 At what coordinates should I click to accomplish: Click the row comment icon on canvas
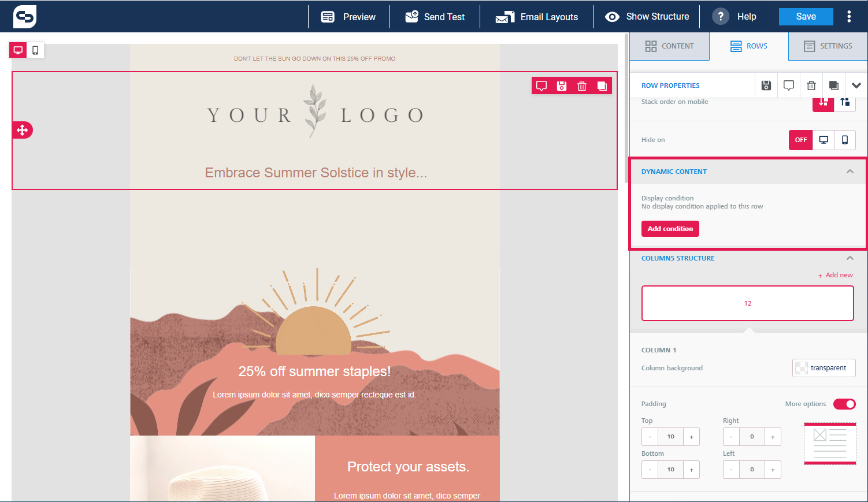click(541, 86)
